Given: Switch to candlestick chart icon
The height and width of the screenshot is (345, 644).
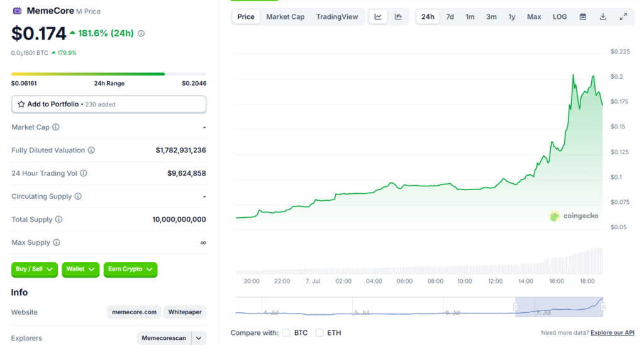Looking at the screenshot, I should point(398,17).
